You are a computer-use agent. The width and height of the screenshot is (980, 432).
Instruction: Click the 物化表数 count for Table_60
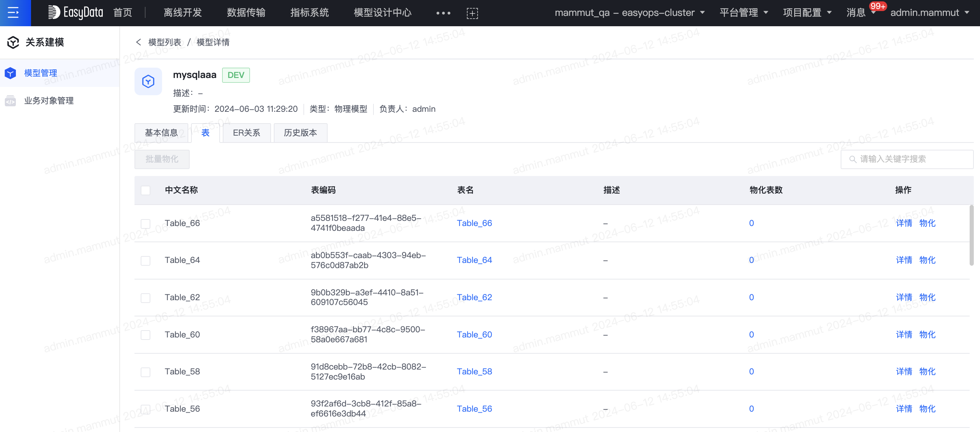point(751,335)
